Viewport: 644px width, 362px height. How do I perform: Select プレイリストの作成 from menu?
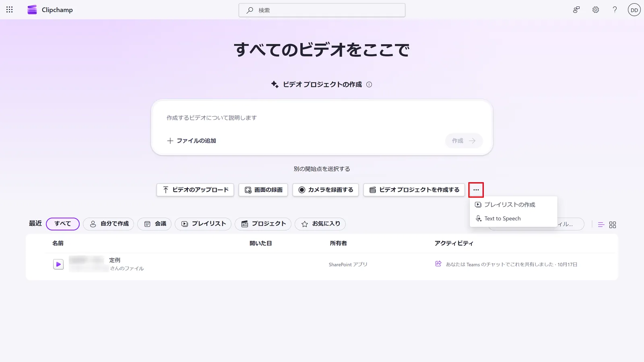click(x=514, y=205)
